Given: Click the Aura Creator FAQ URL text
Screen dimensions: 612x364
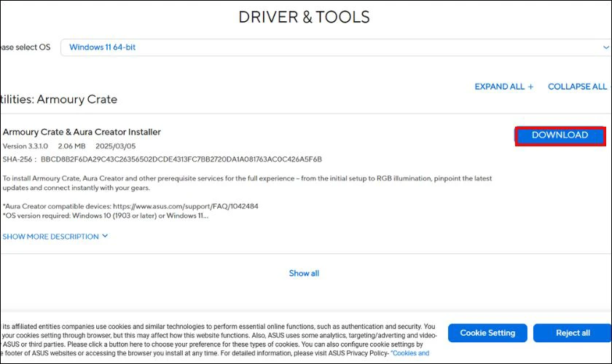Looking at the screenshot, I should point(185,206).
